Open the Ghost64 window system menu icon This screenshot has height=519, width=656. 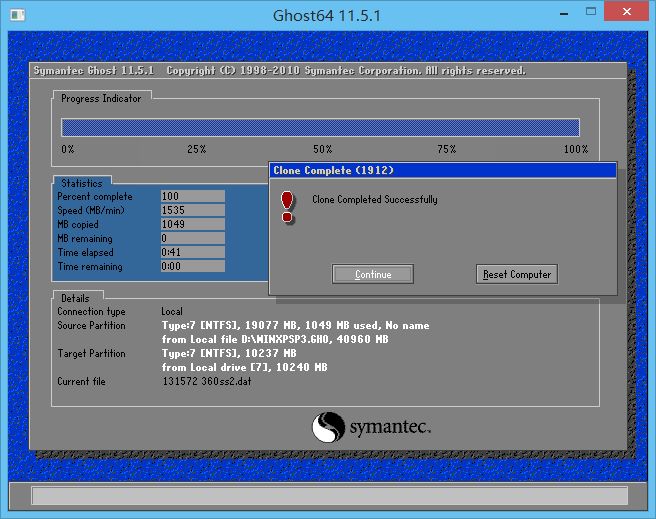point(15,15)
